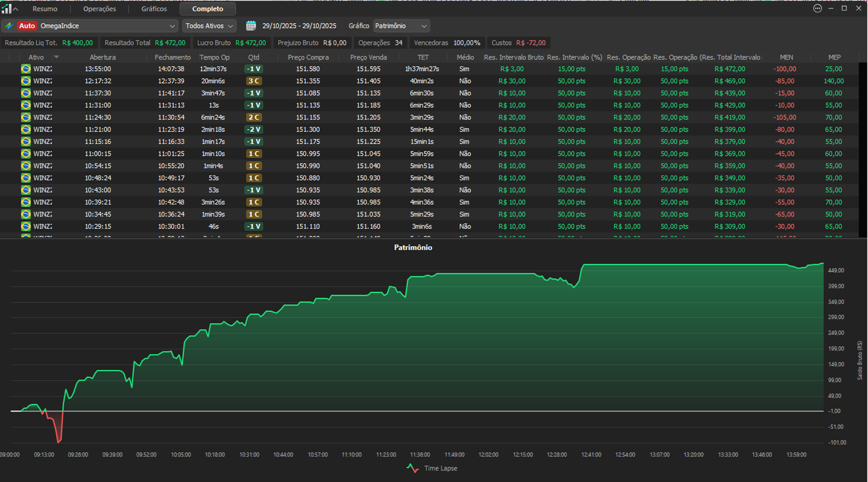Switch to the Gráficos tab
This screenshot has width=868, height=482.
click(154, 9)
